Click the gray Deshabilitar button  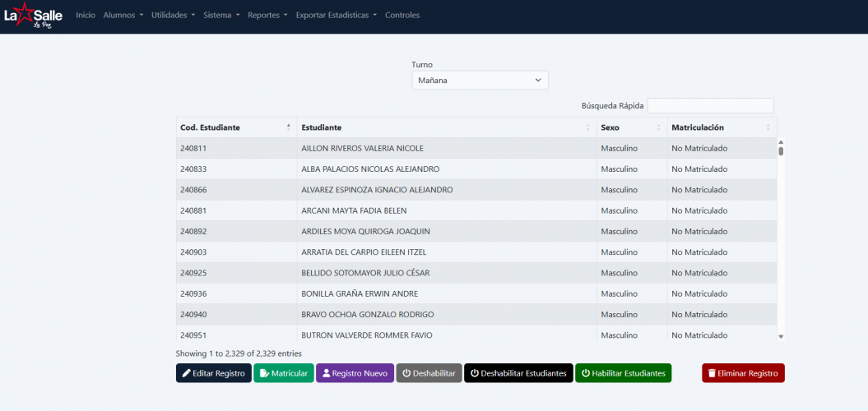pyautogui.click(x=429, y=373)
